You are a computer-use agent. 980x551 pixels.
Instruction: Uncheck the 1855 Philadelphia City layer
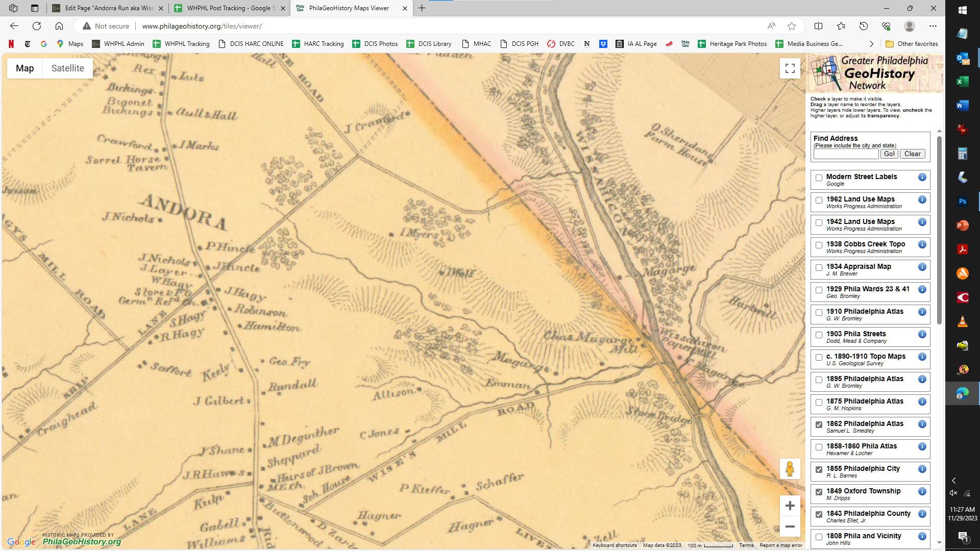[x=819, y=469]
